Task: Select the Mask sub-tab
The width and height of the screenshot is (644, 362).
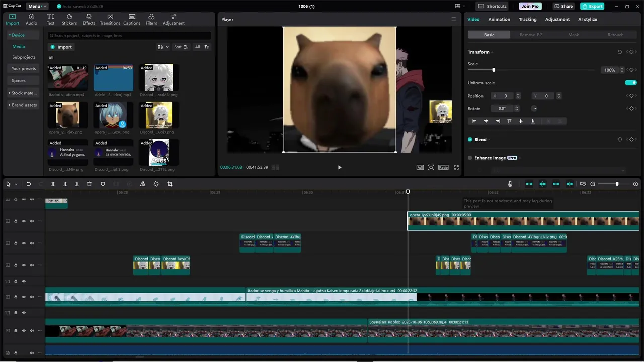Action: pos(574,35)
